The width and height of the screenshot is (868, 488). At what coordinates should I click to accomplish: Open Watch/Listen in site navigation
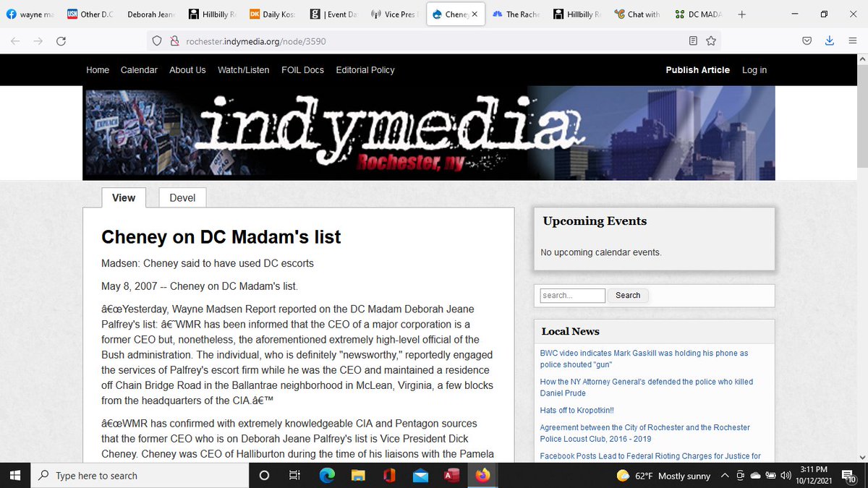click(244, 70)
